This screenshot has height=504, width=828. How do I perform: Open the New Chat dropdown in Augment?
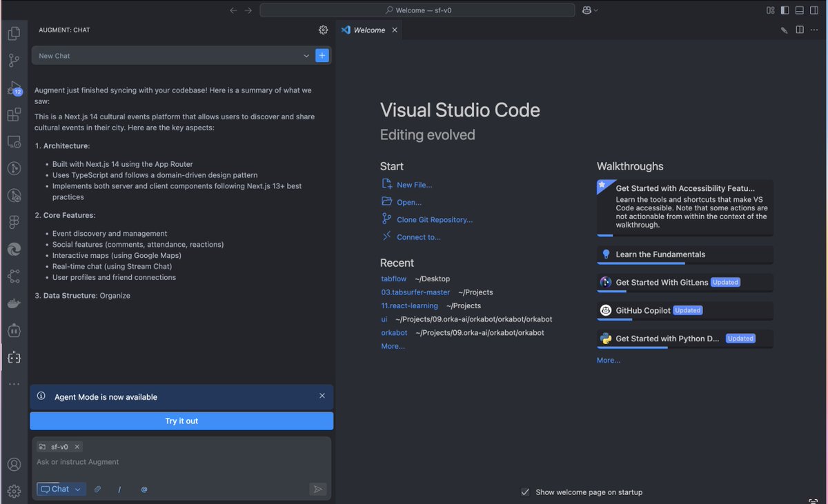[x=306, y=55]
